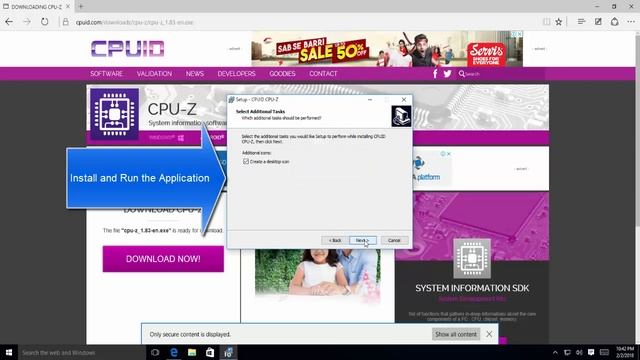
Task: Click Next in the setup wizard
Action: click(363, 240)
